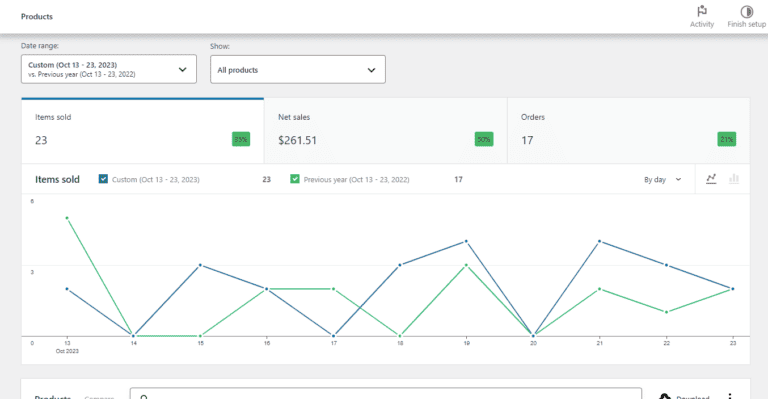This screenshot has width=768, height=399.
Task: Uncheck Custom (Oct 13 - 23, 2023) series
Action: click(x=103, y=179)
